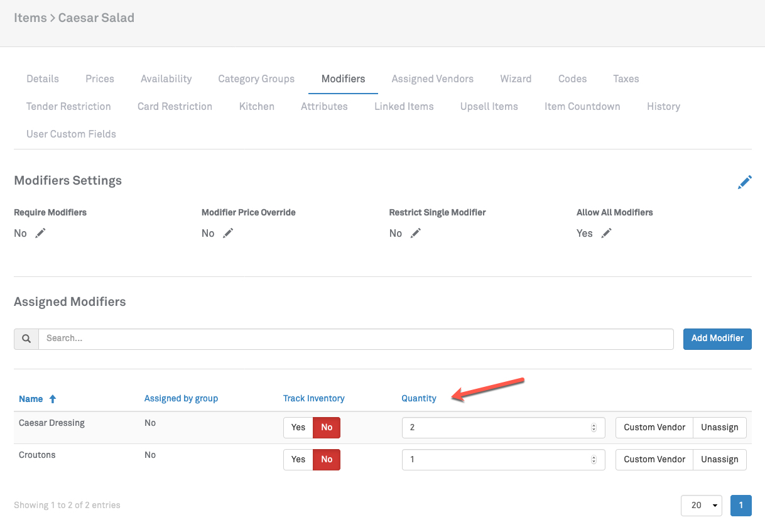
Task: Set Track Inventory to No for Croutons
Action: [x=327, y=459]
